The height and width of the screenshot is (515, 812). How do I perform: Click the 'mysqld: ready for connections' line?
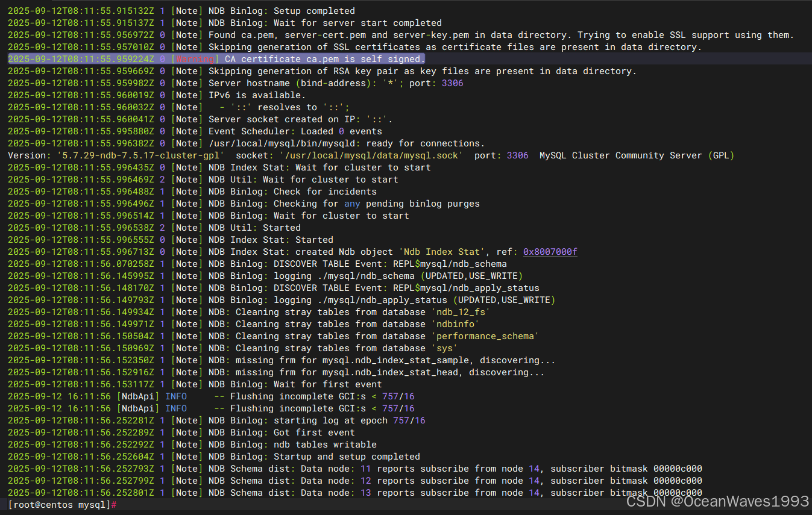click(x=247, y=143)
